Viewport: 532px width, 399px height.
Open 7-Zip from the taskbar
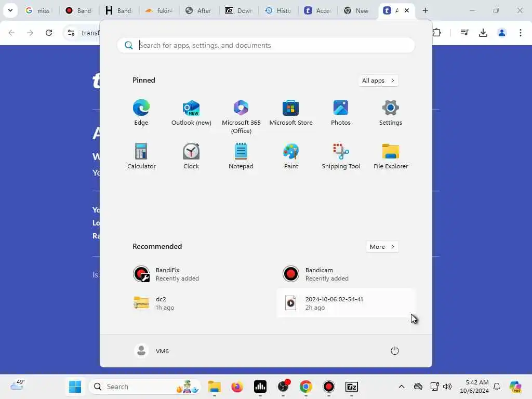tap(352, 387)
